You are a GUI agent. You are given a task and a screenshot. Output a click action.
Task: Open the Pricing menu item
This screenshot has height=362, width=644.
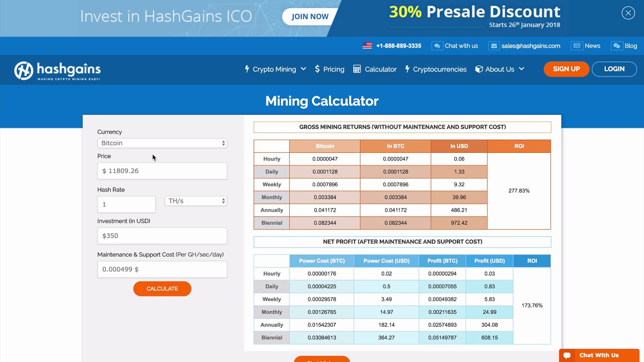tap(334, 69)
